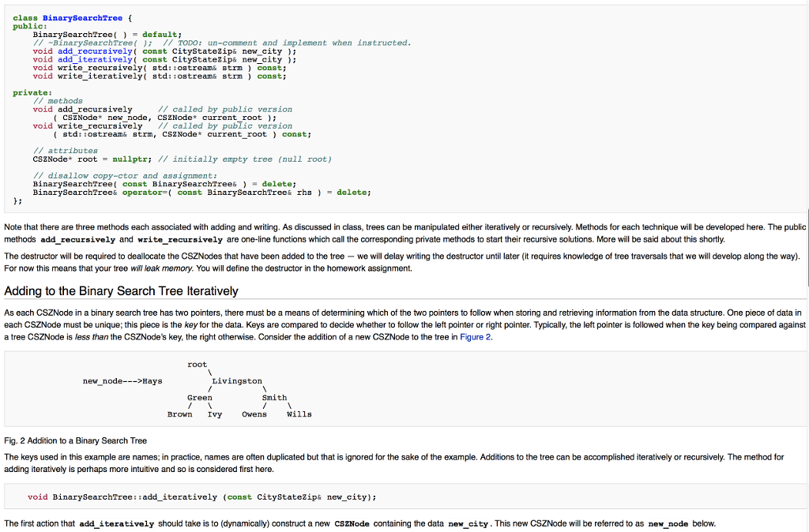Click the Smith node in the diagram
Screen dimensions: 809x532
tap(274, 397)
